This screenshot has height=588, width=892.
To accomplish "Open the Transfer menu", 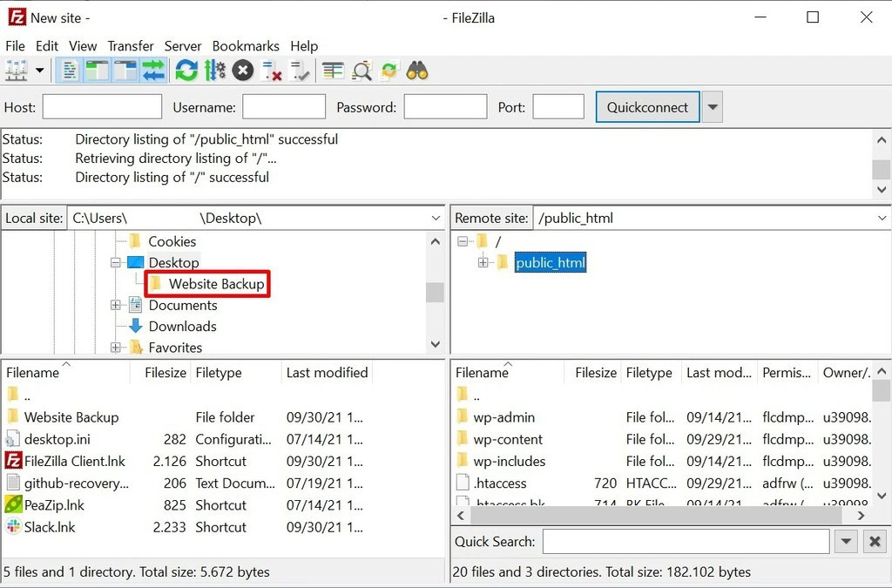I will (x=131, y=45).
